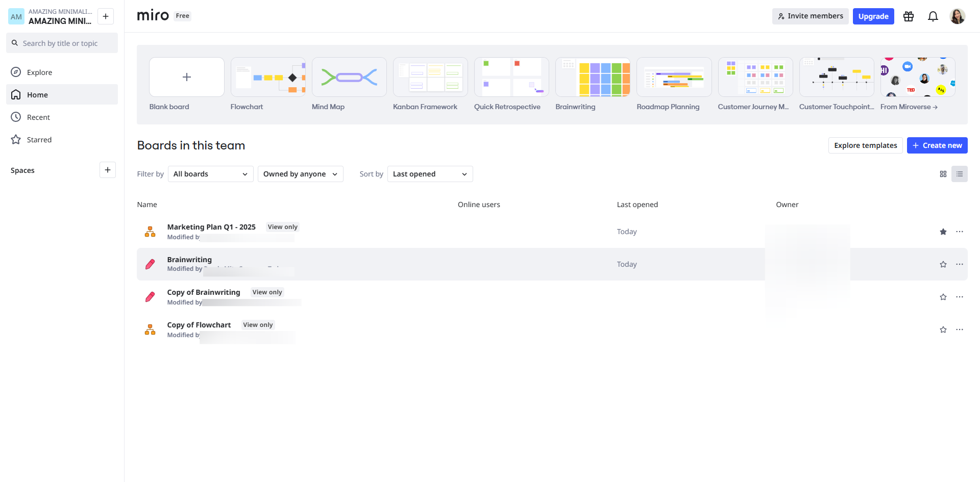
Task: Unstar the Marketing Plan Q1 - 2025 board
Action: (x=943, y=232)
